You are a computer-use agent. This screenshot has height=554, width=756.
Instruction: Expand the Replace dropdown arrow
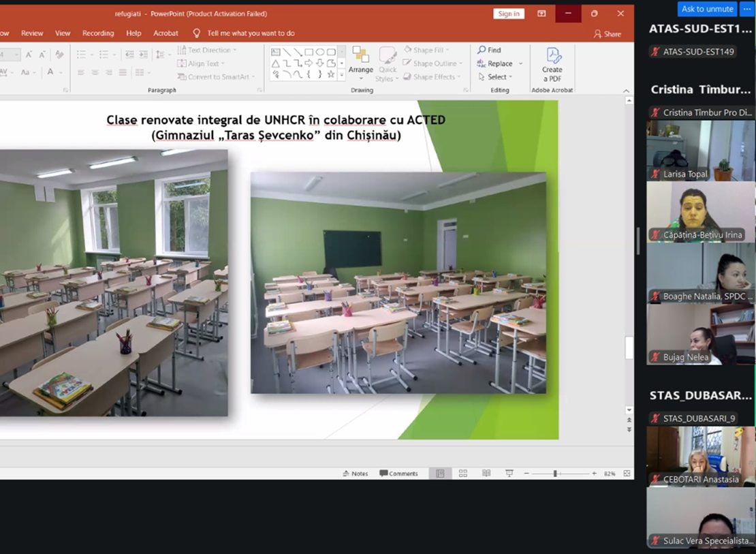521,64
